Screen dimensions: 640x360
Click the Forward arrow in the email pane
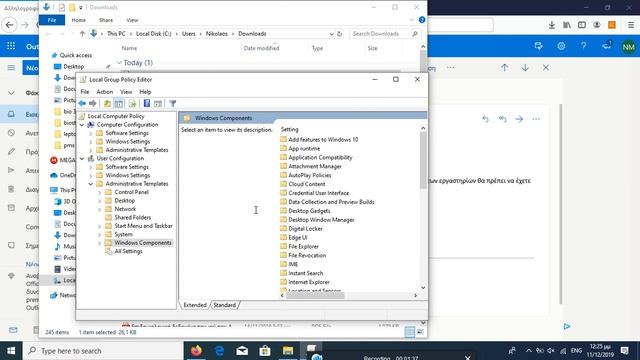519,119
